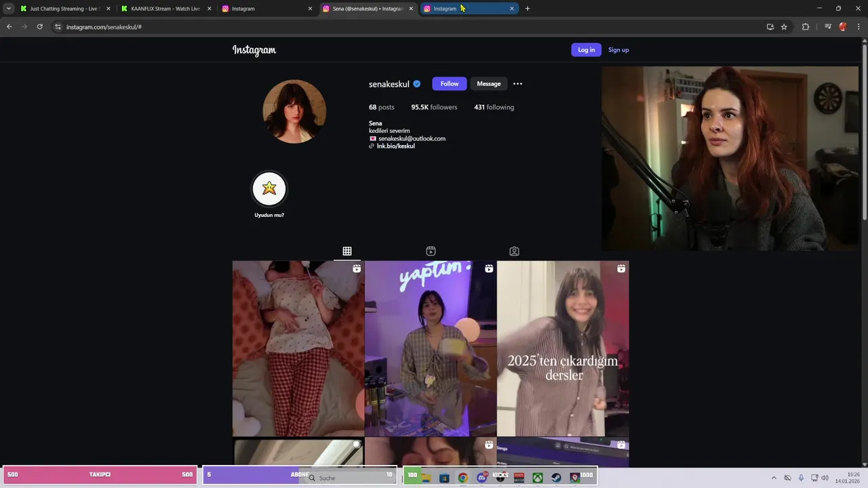The height and width of the screenshot is (488, 868).
Task: Open Xbox app from the taskbar
Action: pos(537,478)
